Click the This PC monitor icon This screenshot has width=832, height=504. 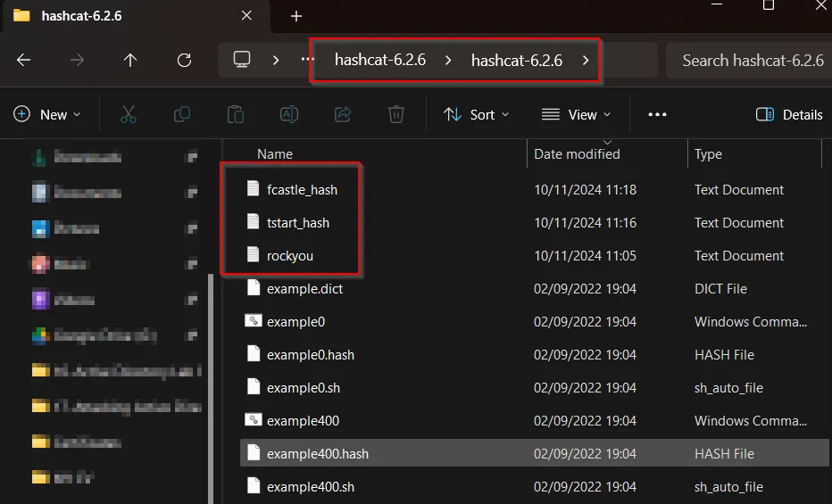coord(242,60)
